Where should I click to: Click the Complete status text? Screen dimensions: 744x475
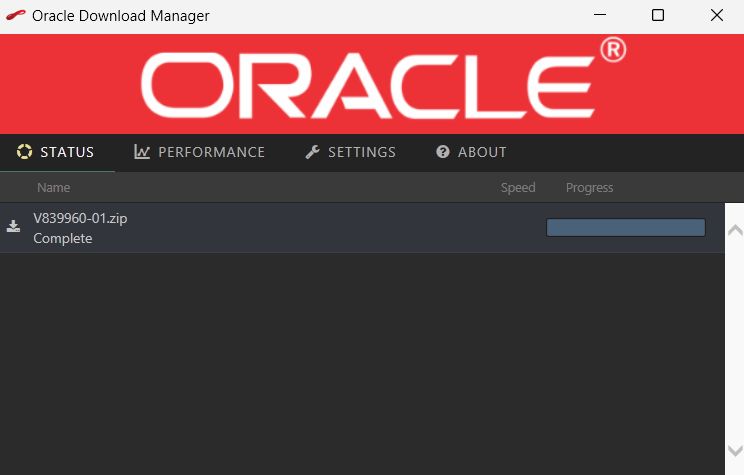pos(63,238)
